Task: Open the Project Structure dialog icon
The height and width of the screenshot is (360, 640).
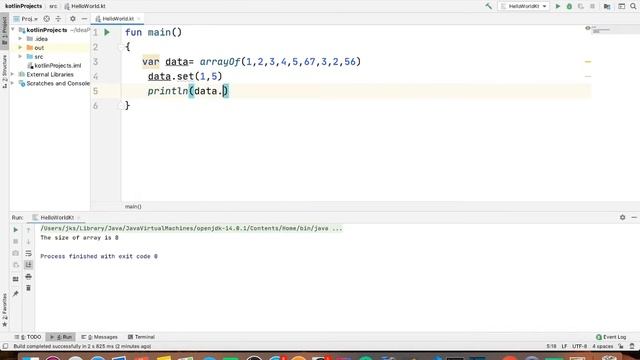Action: click(x=607, y=6)
